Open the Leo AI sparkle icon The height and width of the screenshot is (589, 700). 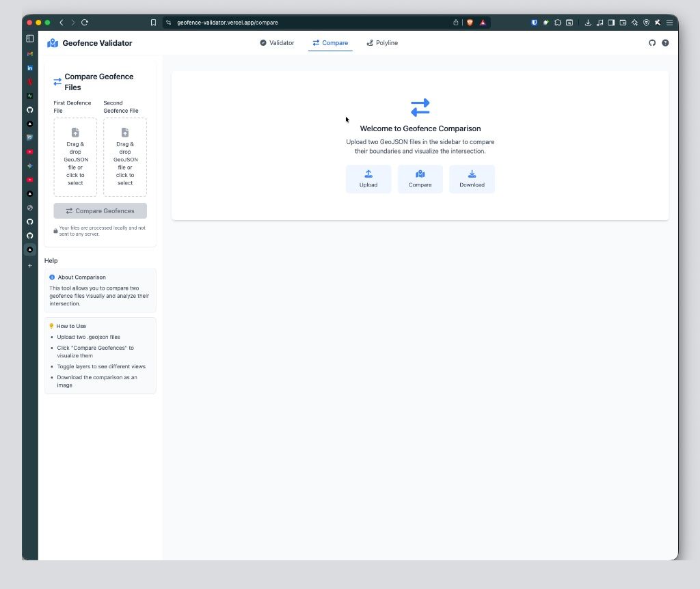tap(634, 23)
